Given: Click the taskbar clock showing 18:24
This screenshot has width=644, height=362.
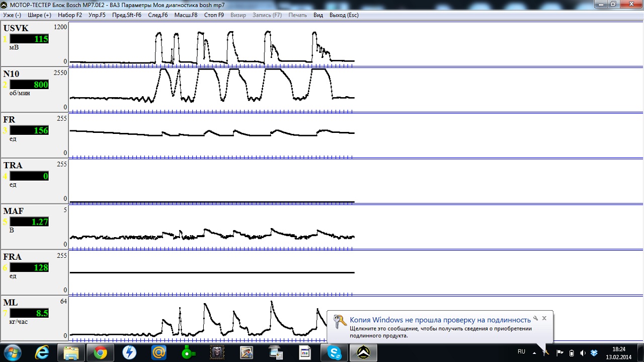Looking at the screenshot, I should coord(619,352).
